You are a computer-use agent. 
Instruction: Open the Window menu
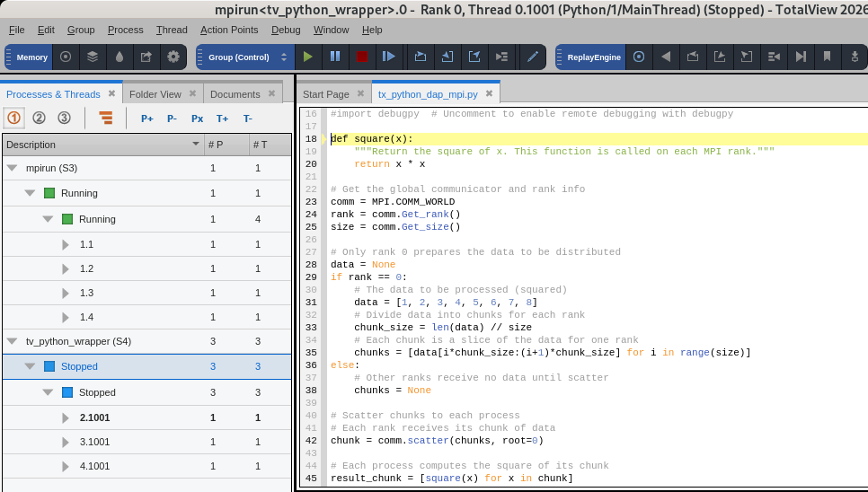[331, 30]
